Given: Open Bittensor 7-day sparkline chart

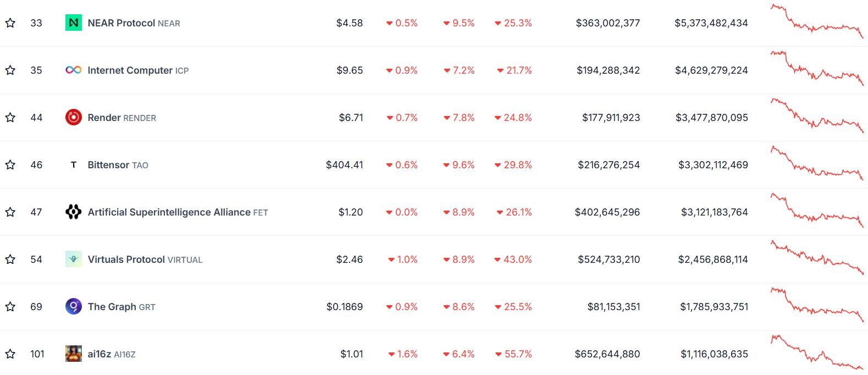Looking at the screenshot, I should click(817, 163).
